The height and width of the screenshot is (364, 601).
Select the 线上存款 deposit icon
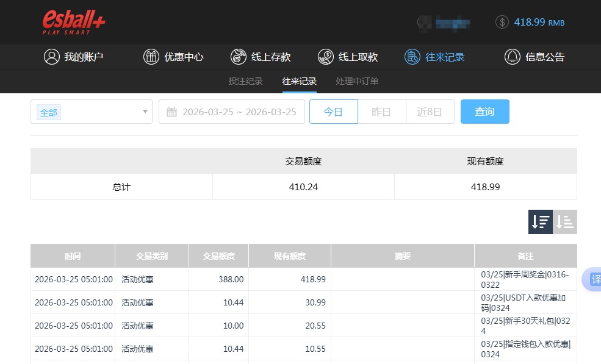238,56
